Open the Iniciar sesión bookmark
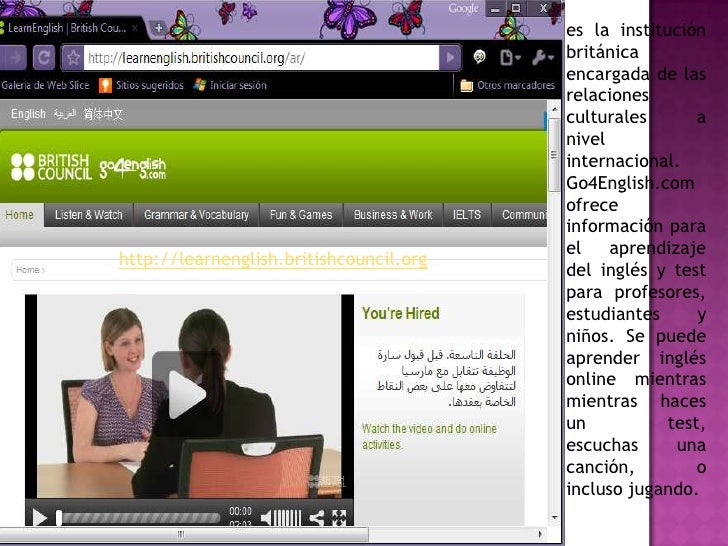The width and height of the screenshot is (728, 546). pyautogui.click(x=230, y=85)
